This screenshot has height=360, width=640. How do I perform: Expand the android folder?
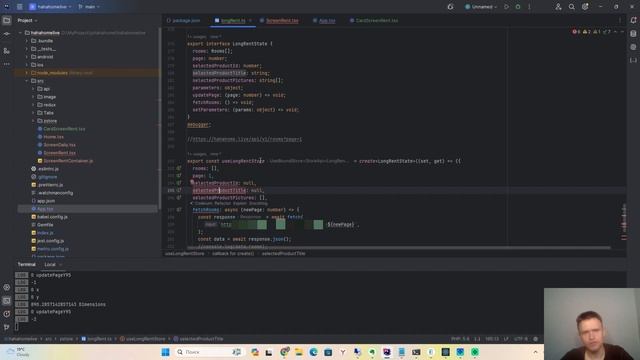[x=27, y=57]
